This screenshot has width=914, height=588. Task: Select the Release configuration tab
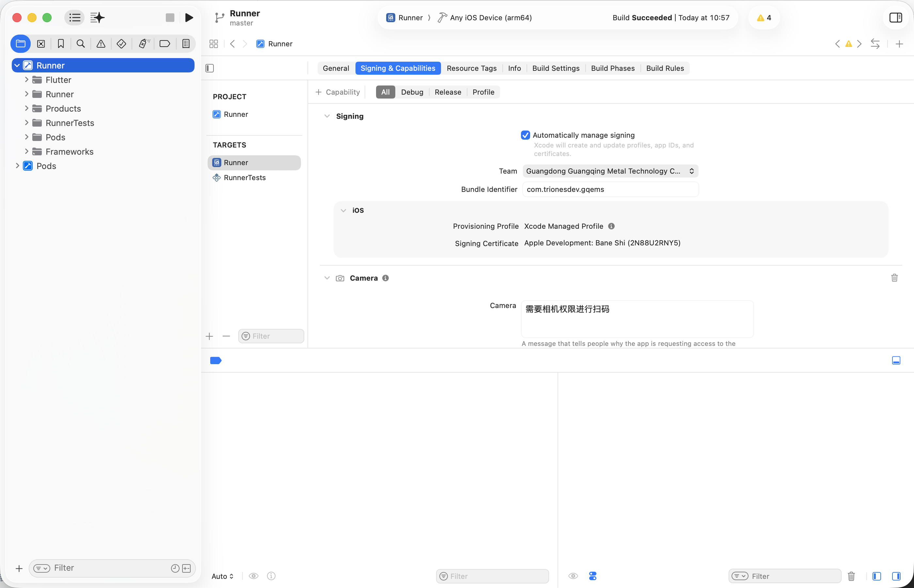pos(448,92)
